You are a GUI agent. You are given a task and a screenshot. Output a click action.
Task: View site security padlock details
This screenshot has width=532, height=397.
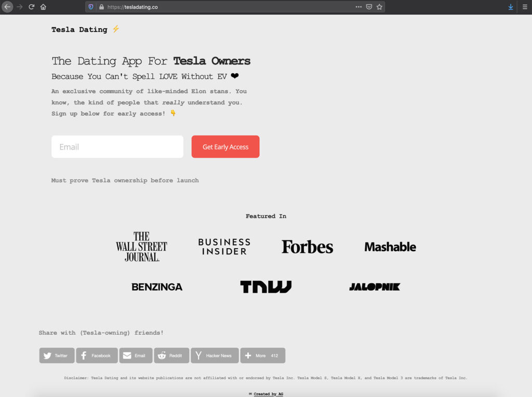101,7
